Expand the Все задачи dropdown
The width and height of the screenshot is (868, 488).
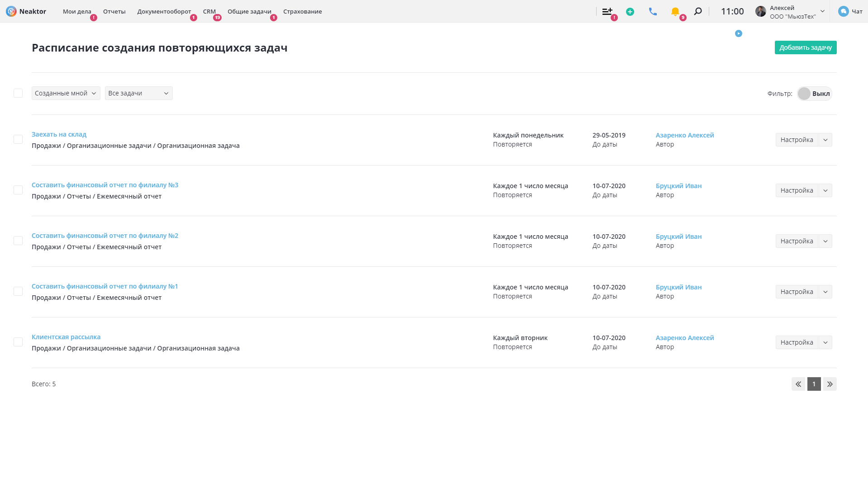pyautogui.click(x=138, y=93)
